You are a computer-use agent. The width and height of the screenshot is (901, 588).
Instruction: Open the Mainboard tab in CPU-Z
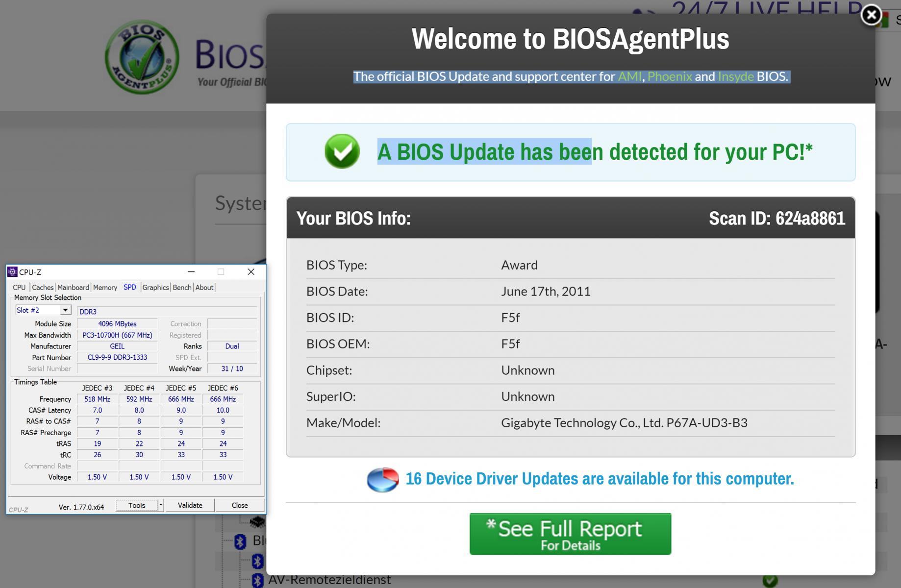pyautogui.click(x=73, y=288)
